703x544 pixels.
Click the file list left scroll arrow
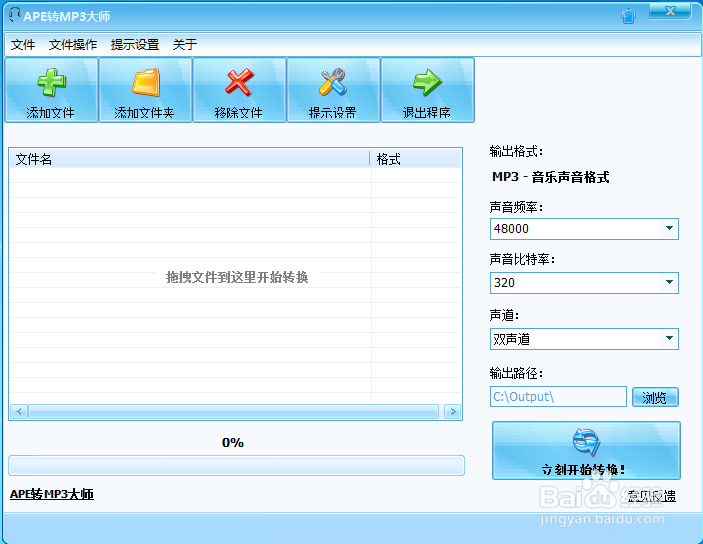19,411
